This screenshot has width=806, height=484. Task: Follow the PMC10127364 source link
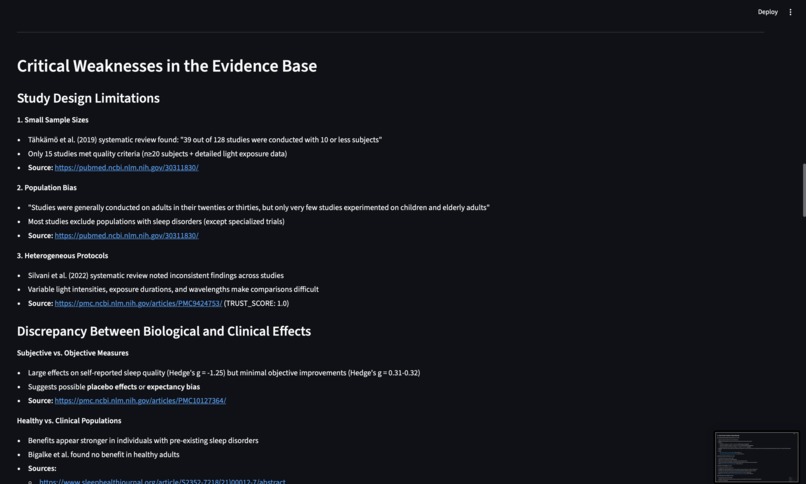140,401
